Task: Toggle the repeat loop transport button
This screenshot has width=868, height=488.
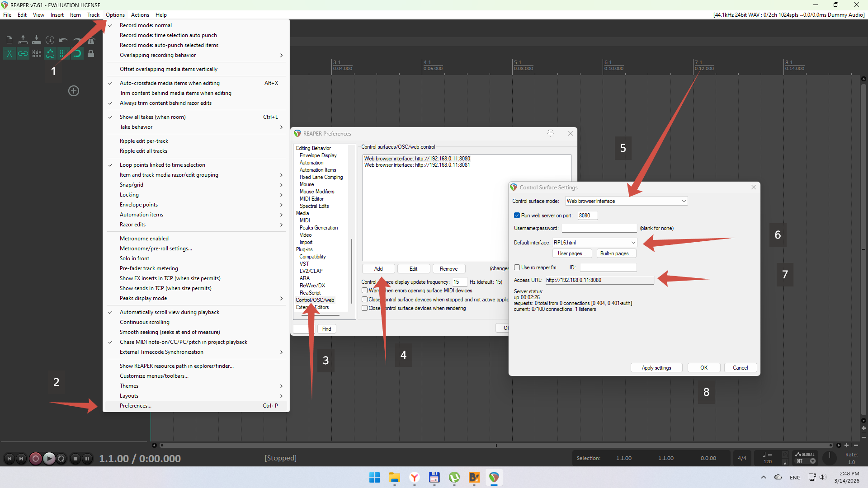Action: coord(61,459)
